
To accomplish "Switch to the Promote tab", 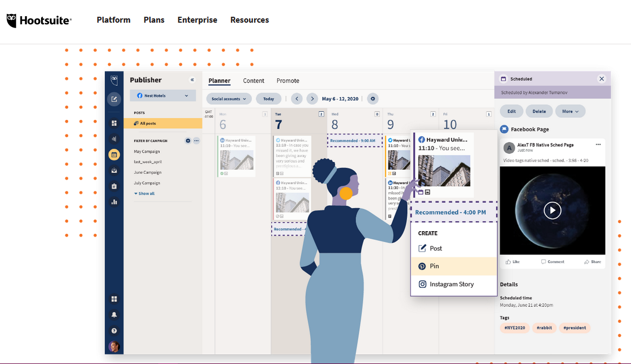I will (288, 80).
